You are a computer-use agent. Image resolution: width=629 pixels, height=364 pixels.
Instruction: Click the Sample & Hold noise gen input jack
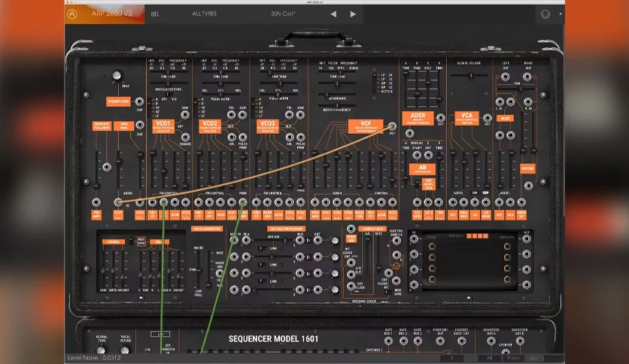point(351,229)
